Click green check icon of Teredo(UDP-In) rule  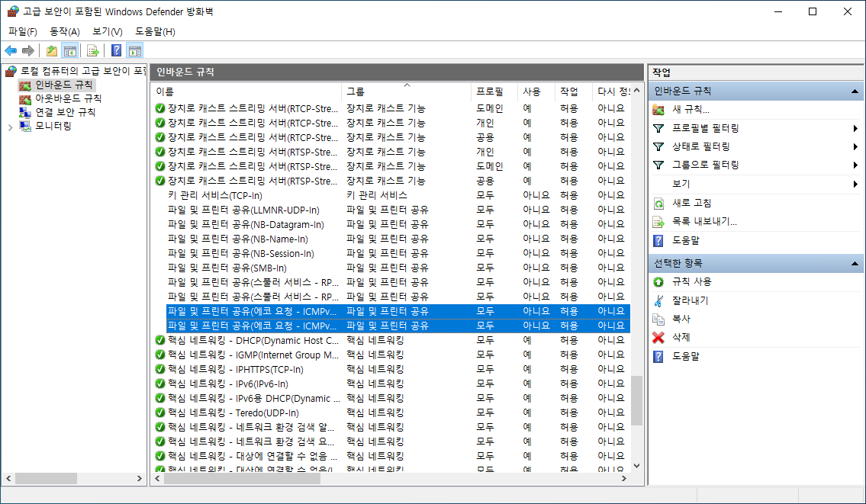[160, 413]
